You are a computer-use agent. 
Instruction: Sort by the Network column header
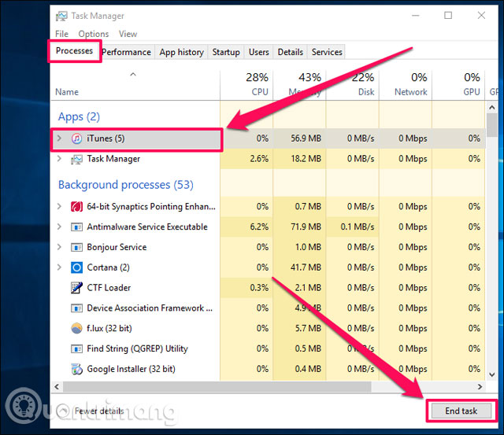[x=406, y=85]
